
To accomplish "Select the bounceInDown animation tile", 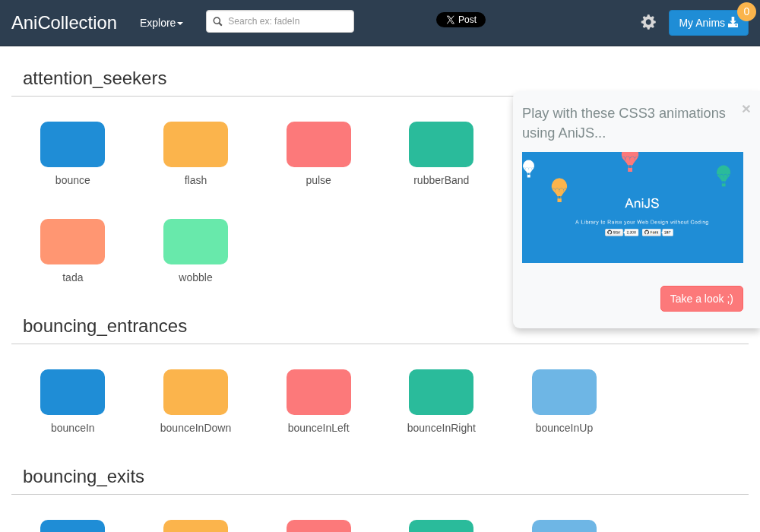I will tap(195, 392).
